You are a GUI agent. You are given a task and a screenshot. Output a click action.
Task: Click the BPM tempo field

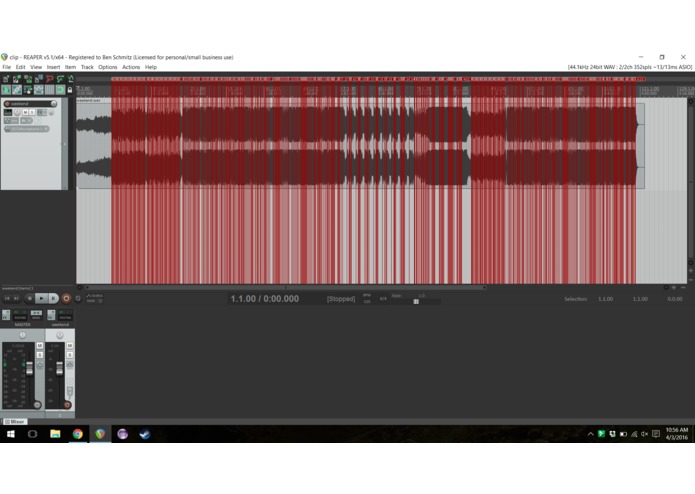[x=367, y=299]
